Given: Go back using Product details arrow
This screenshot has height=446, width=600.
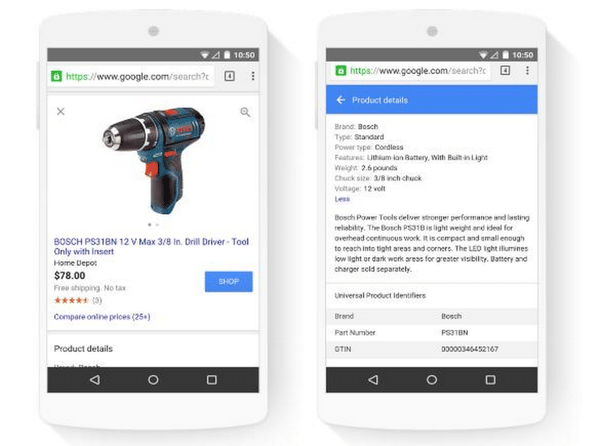Looking at the screenshot, I should pos(341,100).
